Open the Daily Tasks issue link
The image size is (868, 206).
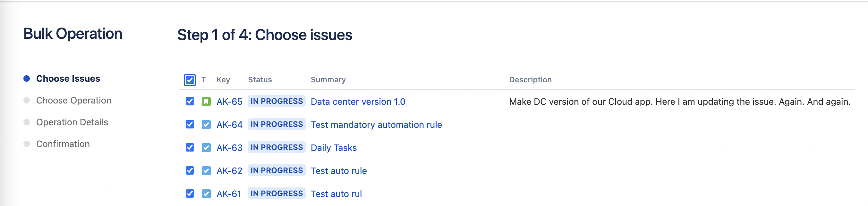coord(334,148)
